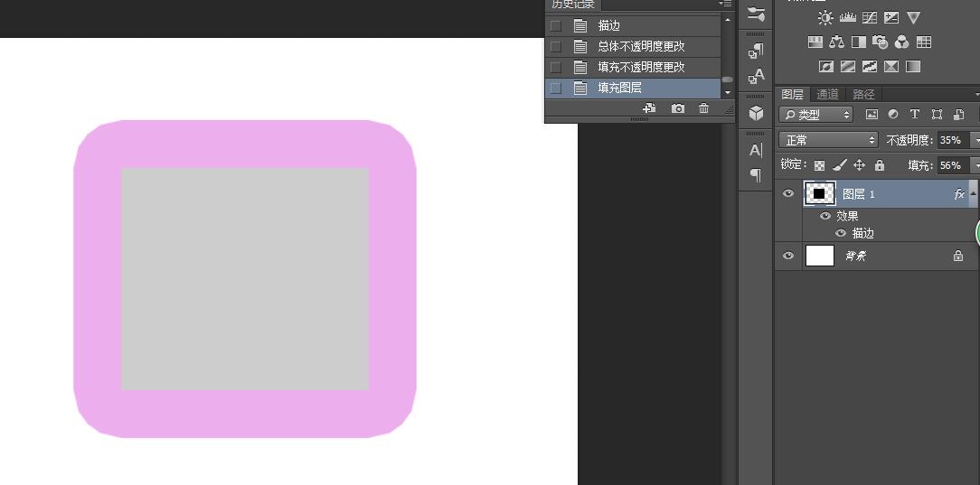
Task: Create new snapshot with camera icon
Action: [x=677, y=108]
